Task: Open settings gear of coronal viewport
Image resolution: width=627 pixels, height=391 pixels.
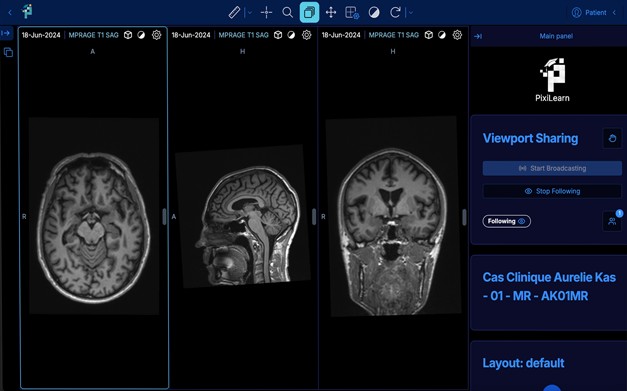Action: coord(457,35)
